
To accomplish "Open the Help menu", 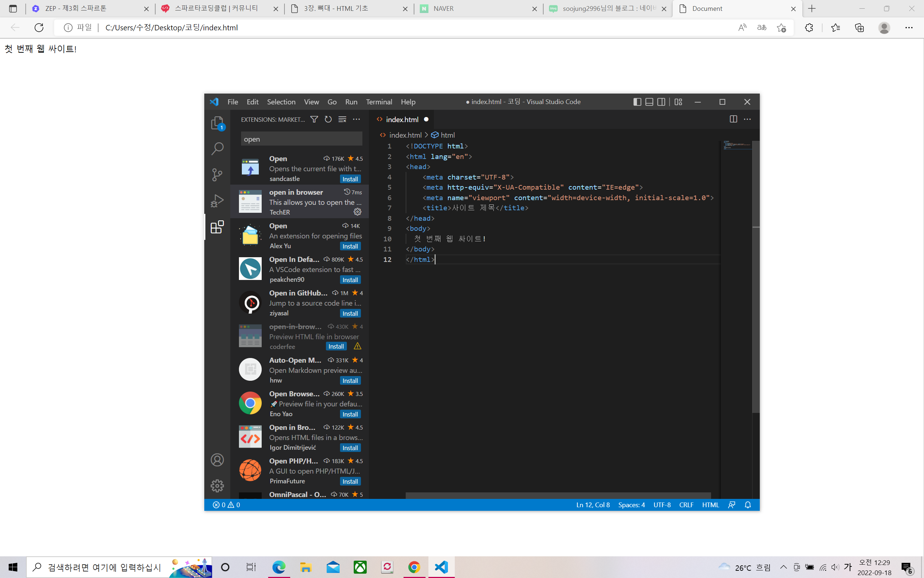I will pyautogui.click(x=408, y=102).
